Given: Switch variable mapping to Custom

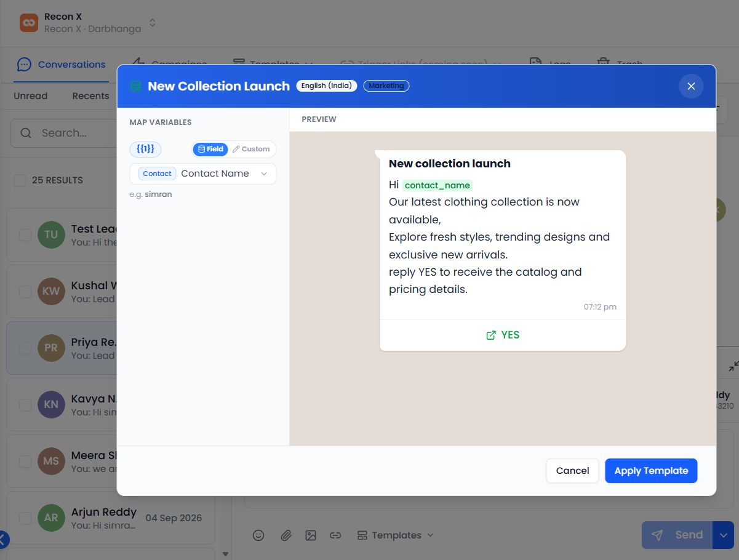Looking at the screenshot, I should 251,149.
